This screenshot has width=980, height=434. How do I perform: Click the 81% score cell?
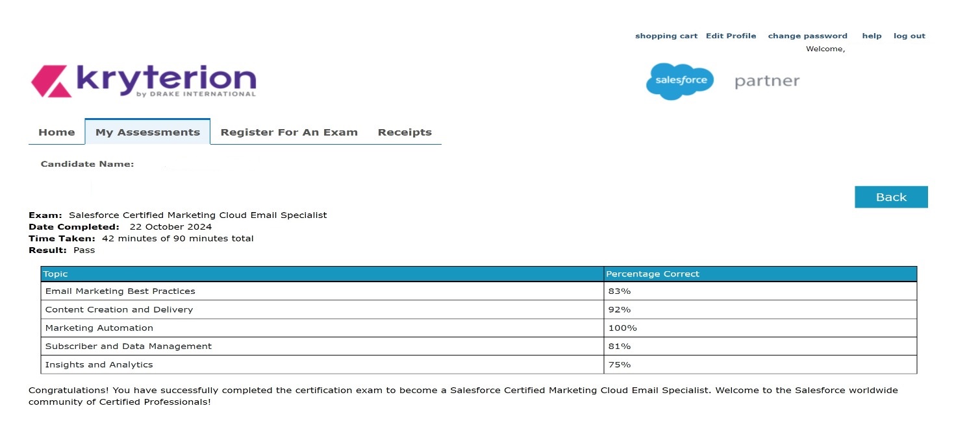760,346
